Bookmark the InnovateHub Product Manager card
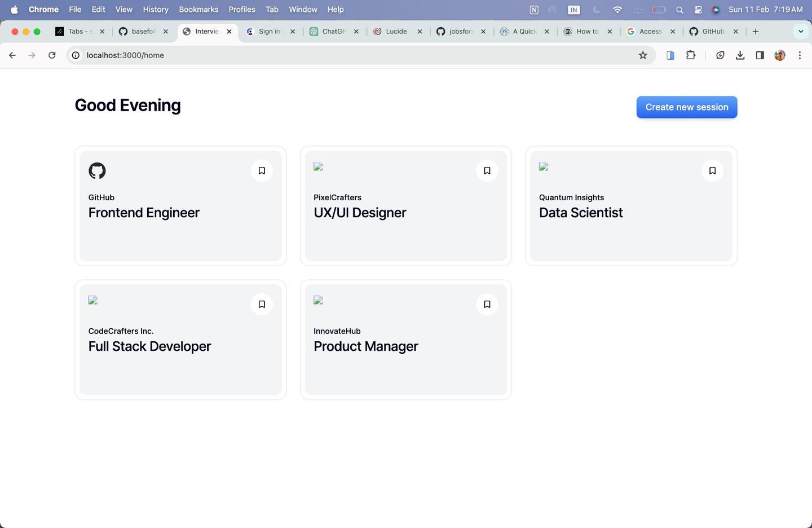812x528 pixels. pyautogui.click(x=487, y=304)
